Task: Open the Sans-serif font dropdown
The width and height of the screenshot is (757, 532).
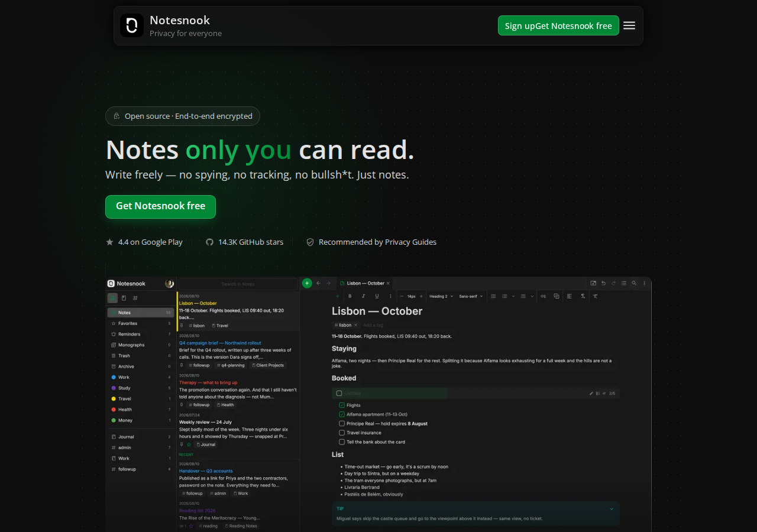Action: (471, 296)
